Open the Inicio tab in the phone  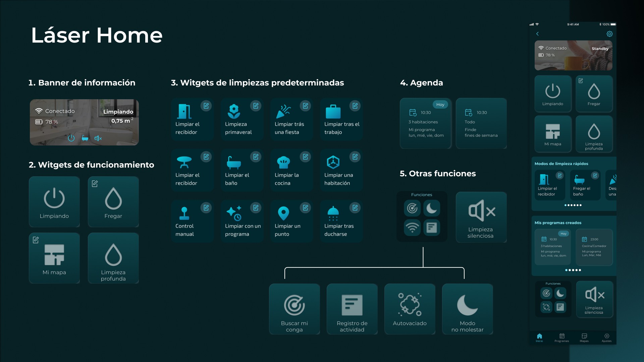click(x=539, y=338)
